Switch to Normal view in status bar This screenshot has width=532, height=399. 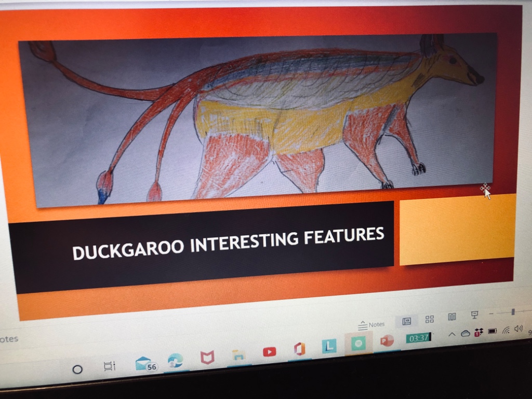tap(407, 321)
